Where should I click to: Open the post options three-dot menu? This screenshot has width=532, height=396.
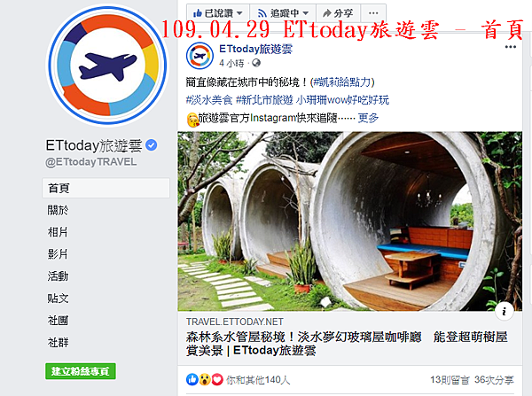511,47
